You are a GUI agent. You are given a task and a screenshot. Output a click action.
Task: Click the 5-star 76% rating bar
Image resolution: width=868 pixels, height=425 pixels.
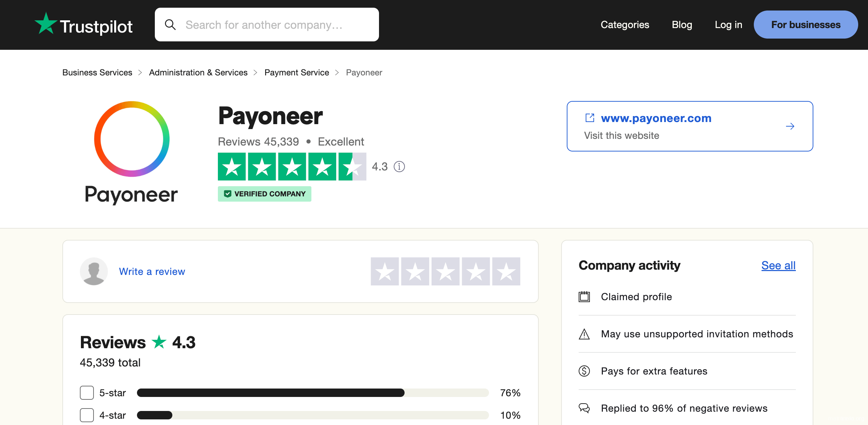click(312, 393)
